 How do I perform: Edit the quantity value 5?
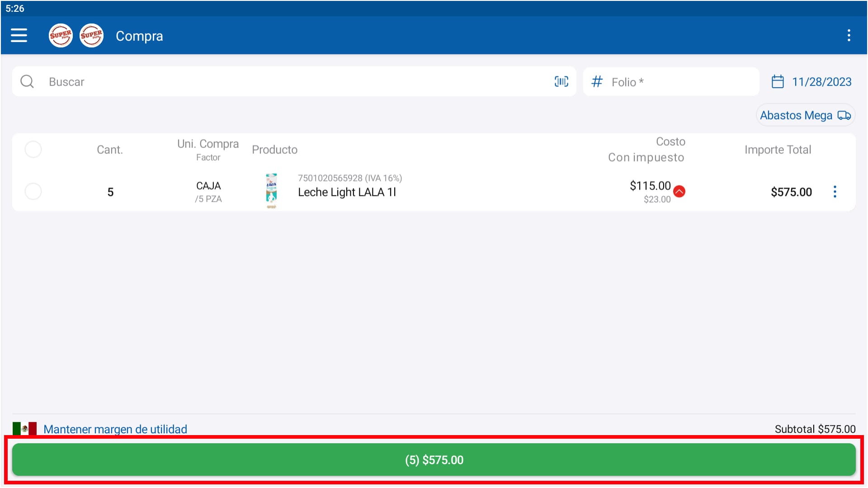click(110, 192)
